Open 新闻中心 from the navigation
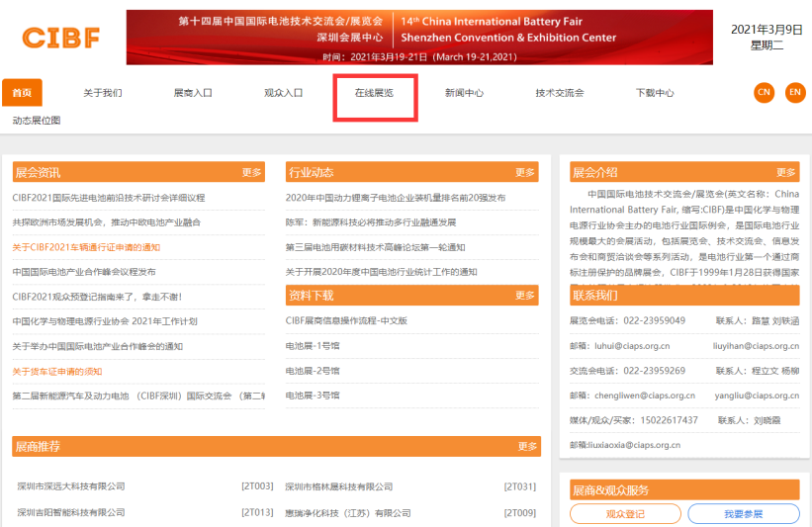812x527 pixels. coord(464,93)
